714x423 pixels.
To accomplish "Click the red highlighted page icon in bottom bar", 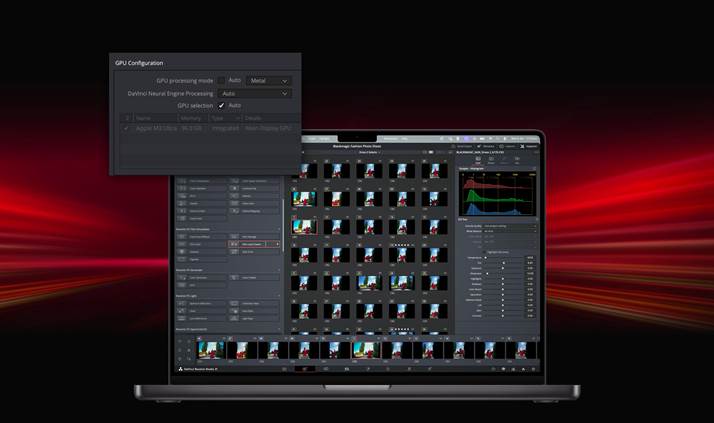I will pos(304,369).
